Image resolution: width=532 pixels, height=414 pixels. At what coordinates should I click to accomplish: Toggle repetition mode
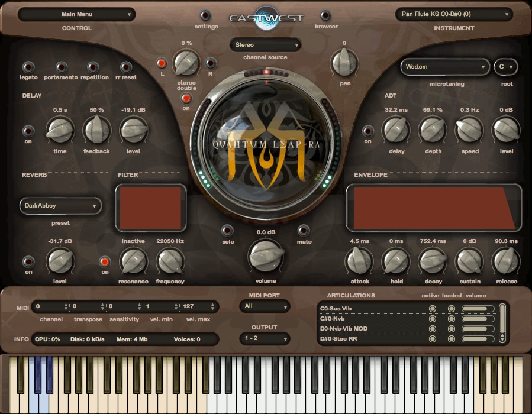click(x=93, y=67)
